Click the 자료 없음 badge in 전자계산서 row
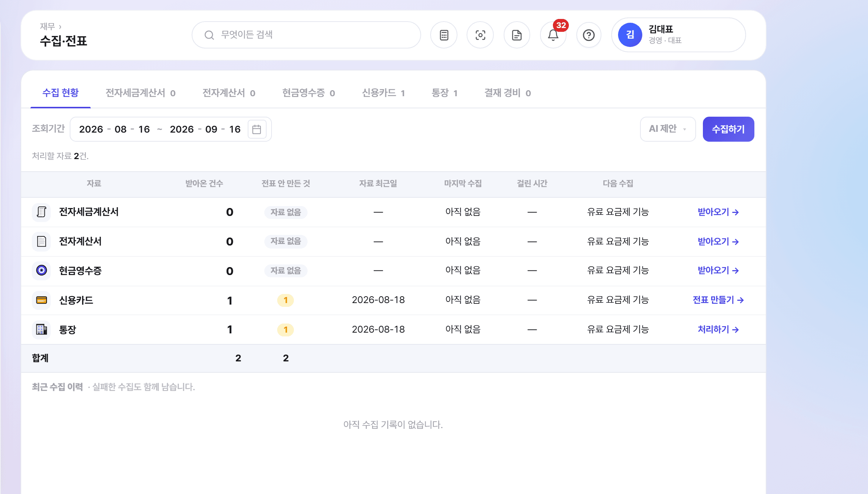The width and height of the screenshot is (868, 494). 286,241
